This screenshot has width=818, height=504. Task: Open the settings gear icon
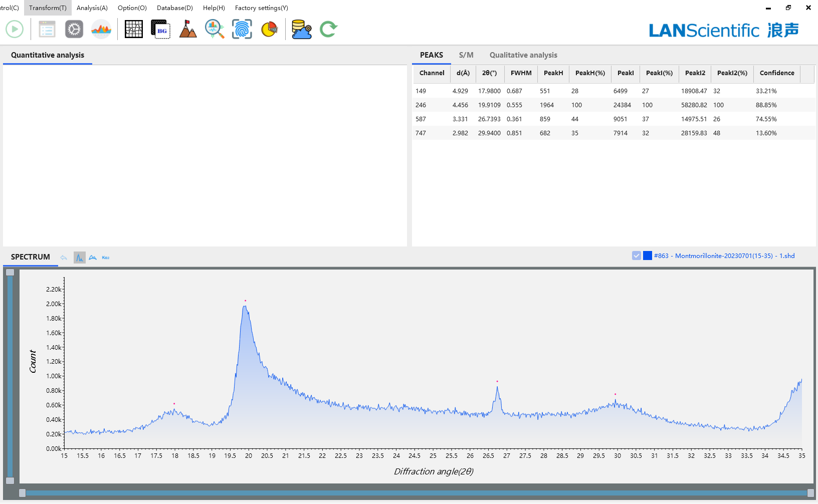pyautogui.click(x=74, y=29)
